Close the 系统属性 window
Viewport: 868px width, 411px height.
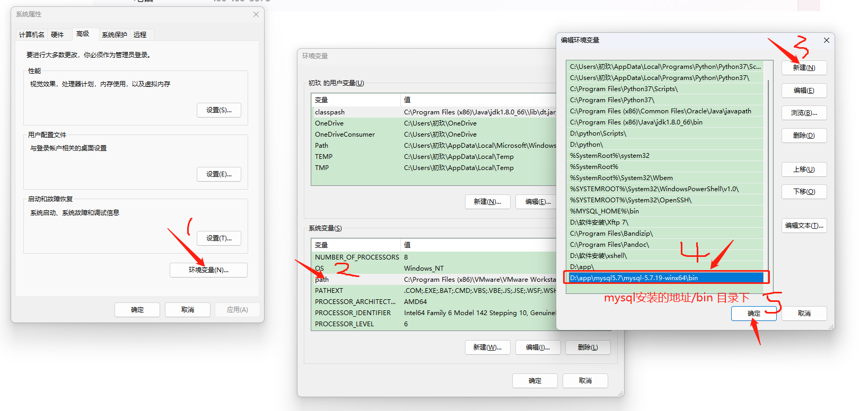click(x=256, y=14)
